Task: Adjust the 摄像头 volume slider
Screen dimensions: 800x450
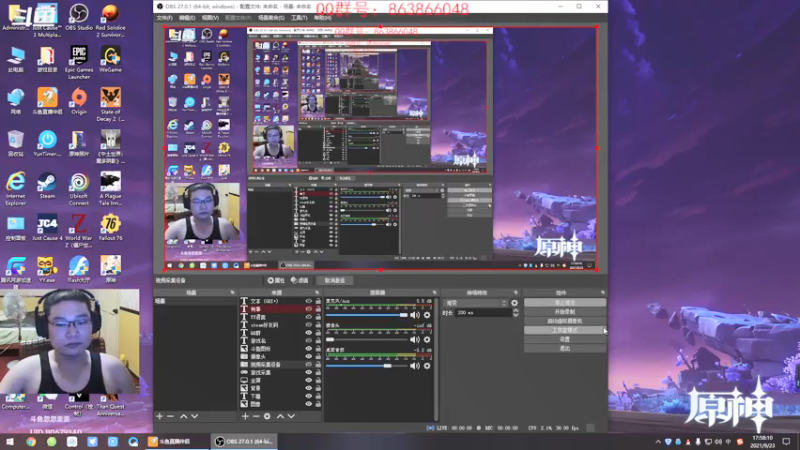Action: 367,340
